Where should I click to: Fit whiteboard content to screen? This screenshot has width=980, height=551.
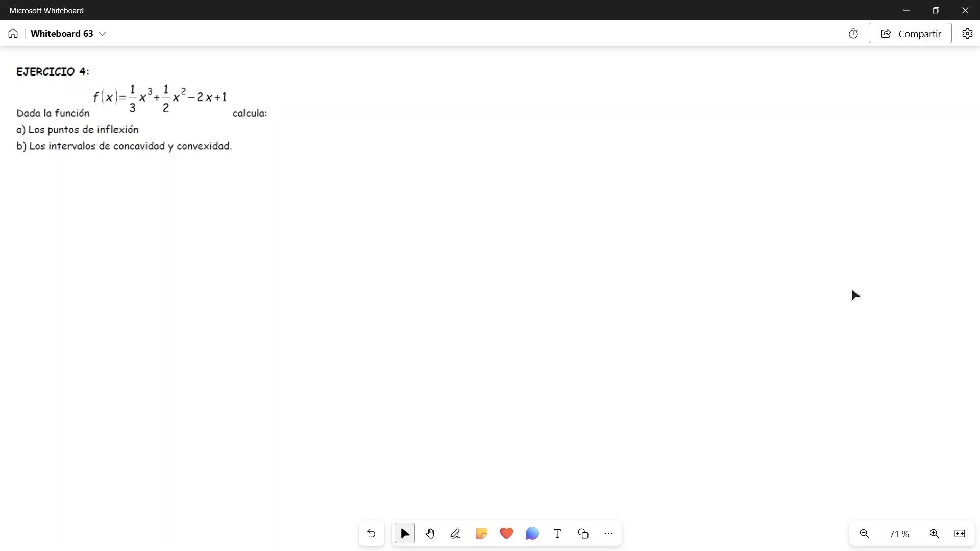coord(960,534)
